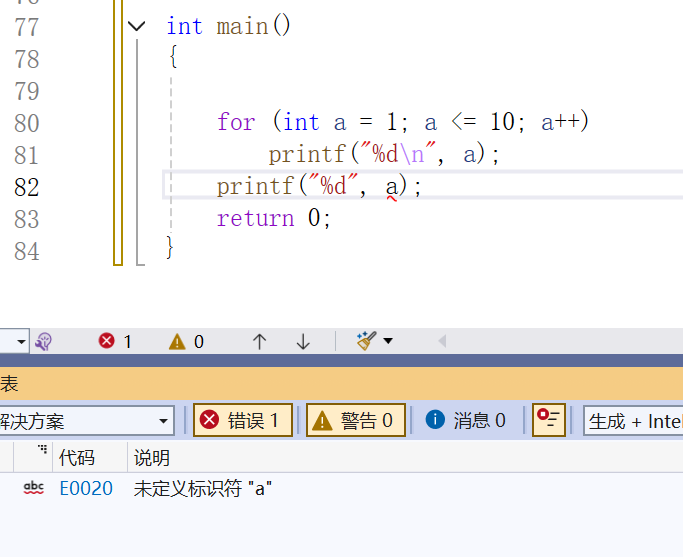
Task: Go to previous issue up arrow
Action: point(259,341)
